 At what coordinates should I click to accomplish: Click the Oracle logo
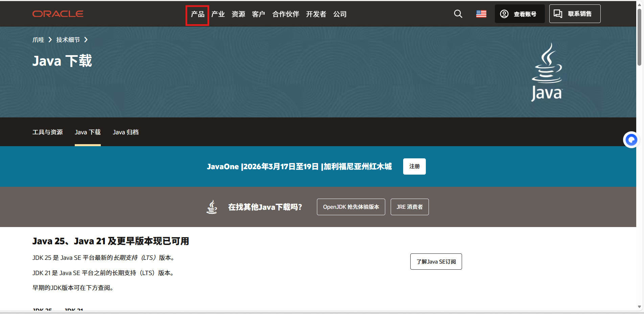click(x=58, y=14)
